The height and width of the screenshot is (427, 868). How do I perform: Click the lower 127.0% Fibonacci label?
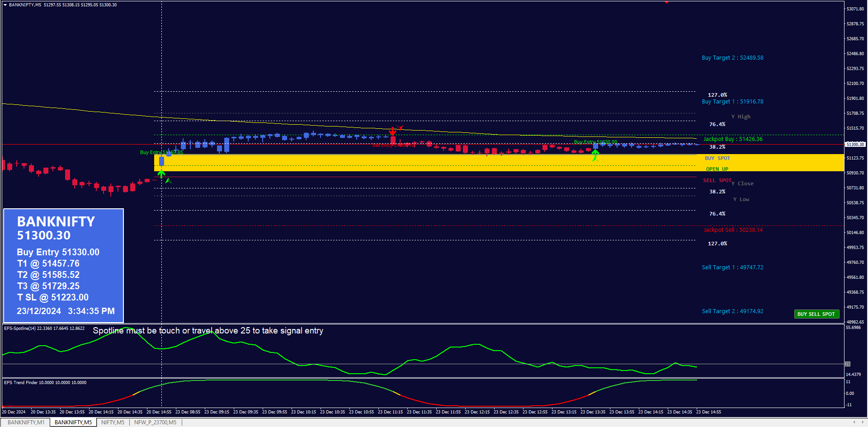tap(717, 244)
